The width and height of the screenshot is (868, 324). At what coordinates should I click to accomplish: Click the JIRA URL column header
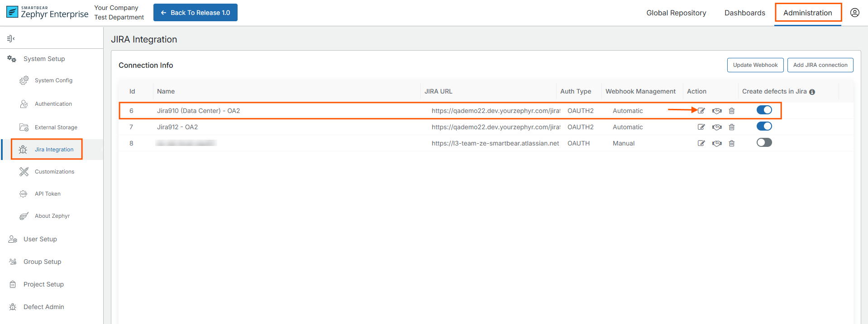point(438,91)
